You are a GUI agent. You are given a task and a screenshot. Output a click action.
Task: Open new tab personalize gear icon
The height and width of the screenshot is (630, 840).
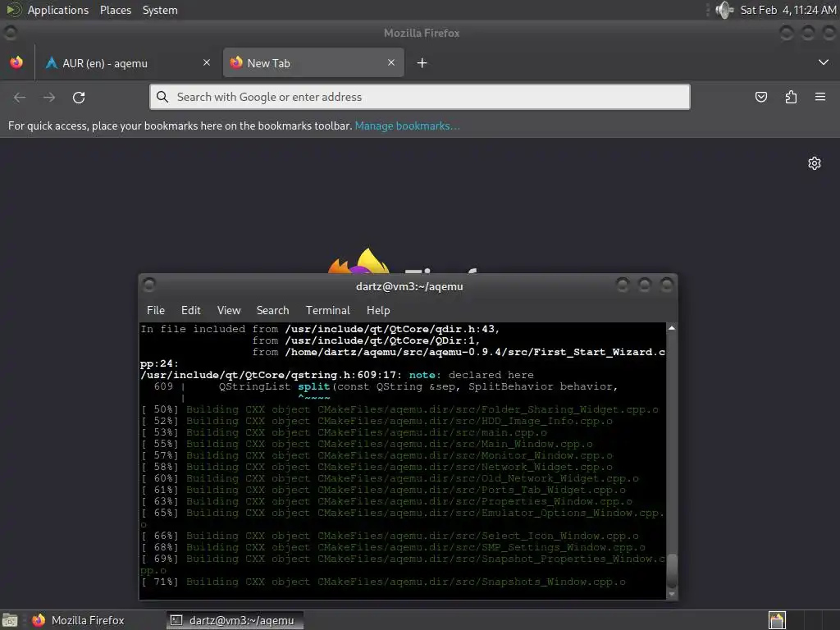(815, 163)
